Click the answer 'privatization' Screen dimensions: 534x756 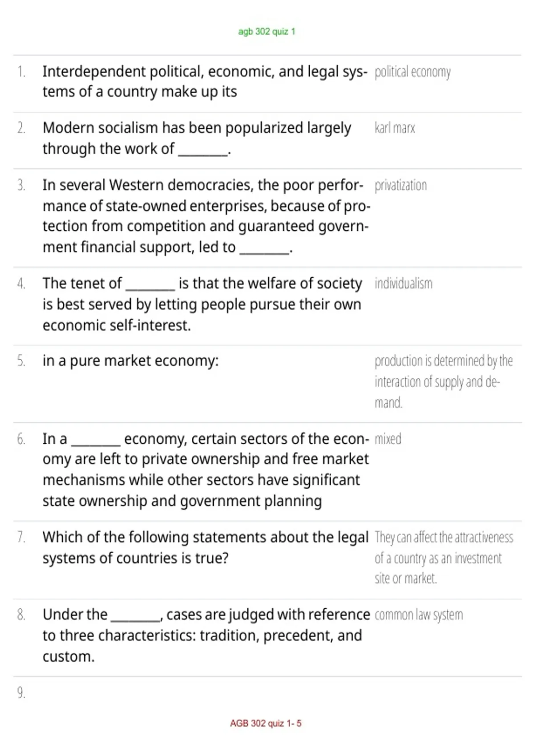coord(400,185)
